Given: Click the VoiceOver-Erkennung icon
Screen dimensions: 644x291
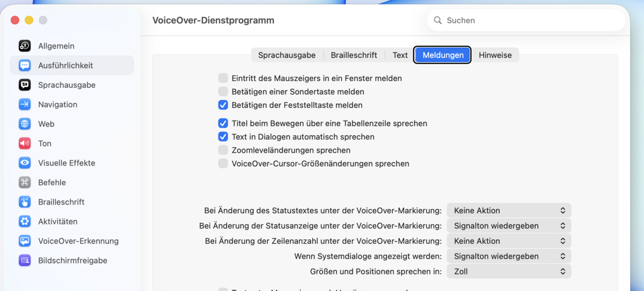Looking at the screenshot, I should [x=25, y=241].
